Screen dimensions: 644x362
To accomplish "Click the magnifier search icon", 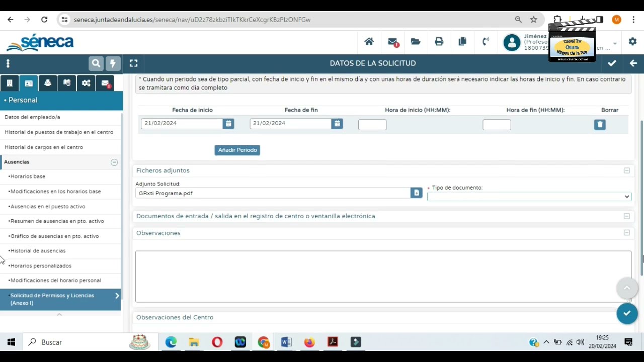I will 96,63.
